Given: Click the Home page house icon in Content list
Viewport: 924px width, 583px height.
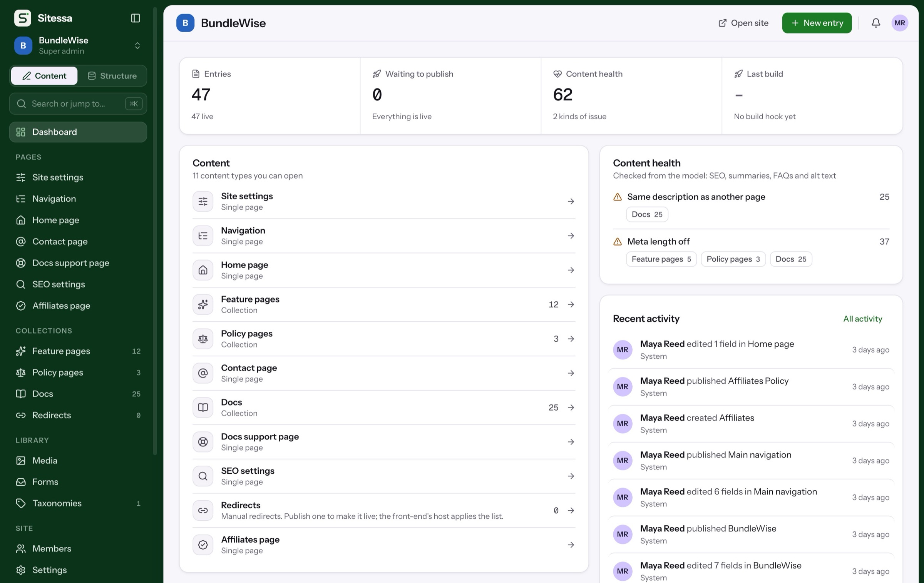Looking at the screenshot, I should click(x=203, y=270).
